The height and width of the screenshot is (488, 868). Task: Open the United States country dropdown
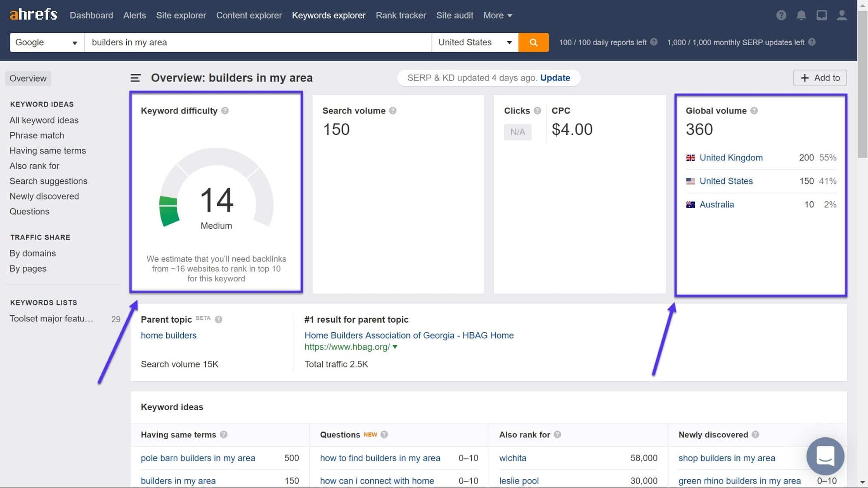(x=474, y=42)
